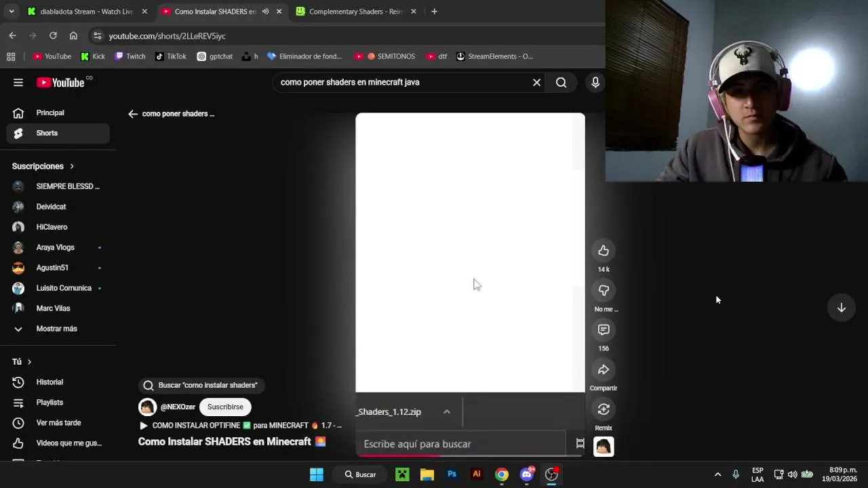Mute audio on the YouTube tab
The width and height of the screenshot is (868, 488).
[265, 12]
